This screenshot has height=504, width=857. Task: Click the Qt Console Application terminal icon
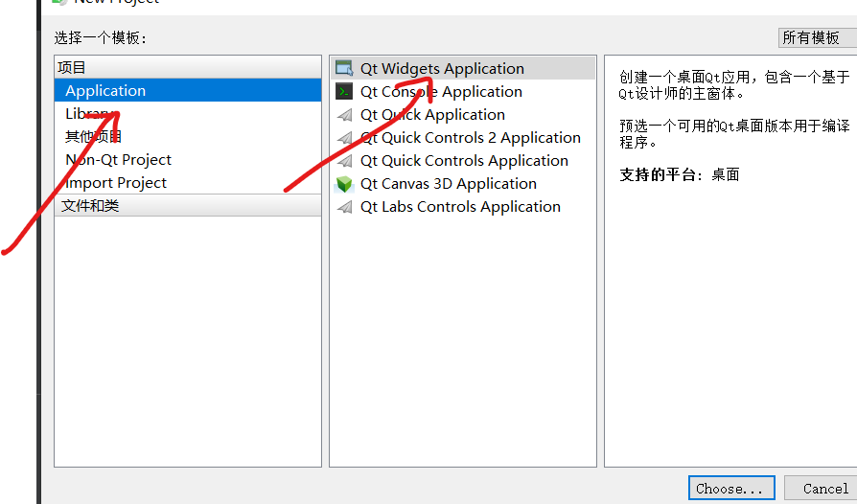point(344,91)
